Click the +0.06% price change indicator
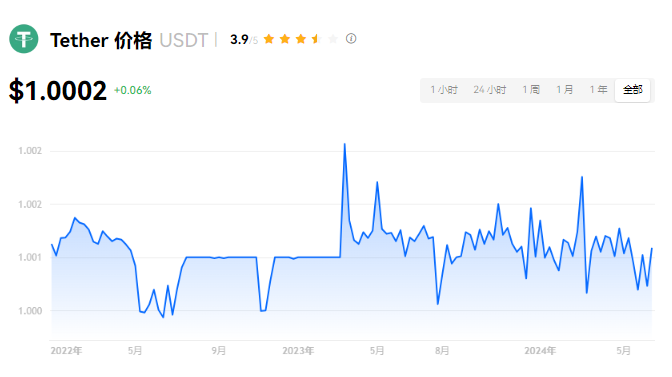Screen dimensions: 672x377 pos(132,90)
